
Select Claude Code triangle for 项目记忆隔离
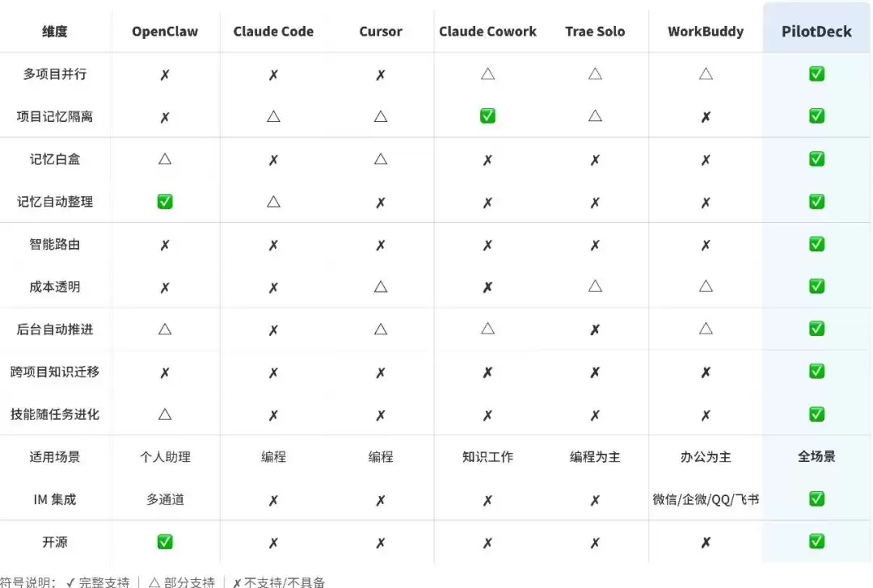pyautogui.click(x=273, y=116)
